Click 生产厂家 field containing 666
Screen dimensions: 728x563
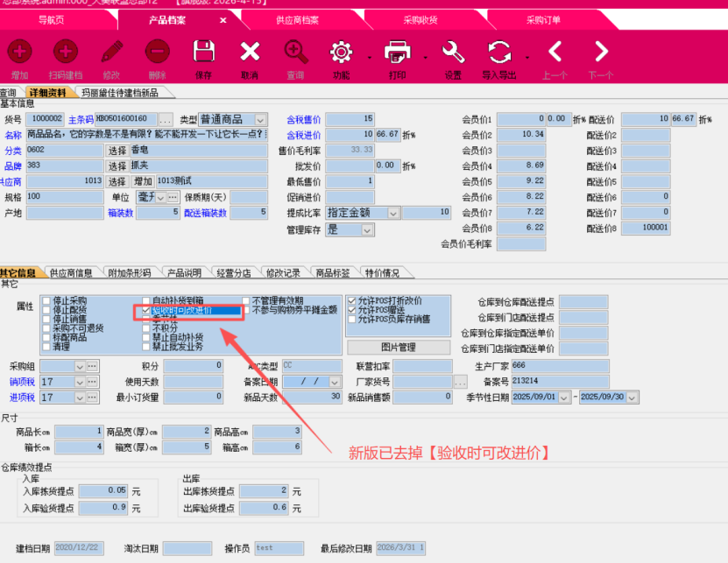[x=560, y=366]
